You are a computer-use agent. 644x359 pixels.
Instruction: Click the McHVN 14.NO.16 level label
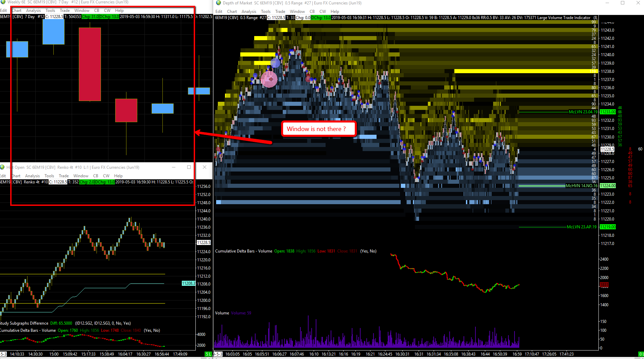pyautogui.click(x=581, y=186)
